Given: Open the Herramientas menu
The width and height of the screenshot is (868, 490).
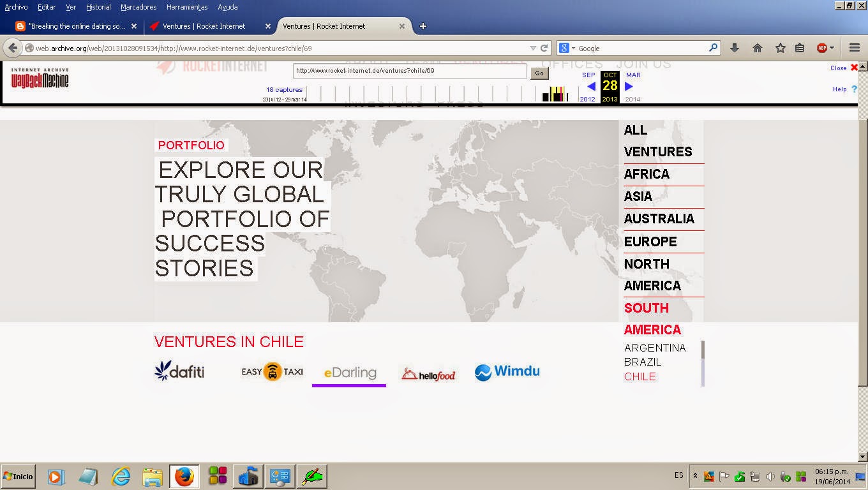Looking at the screenshot, I should (187, 7).
